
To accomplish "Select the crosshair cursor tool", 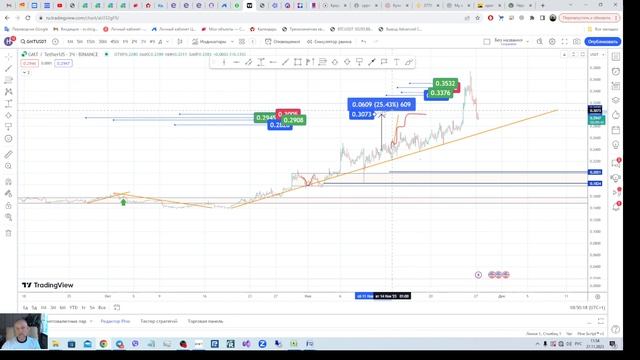I will tap(8, 57).
